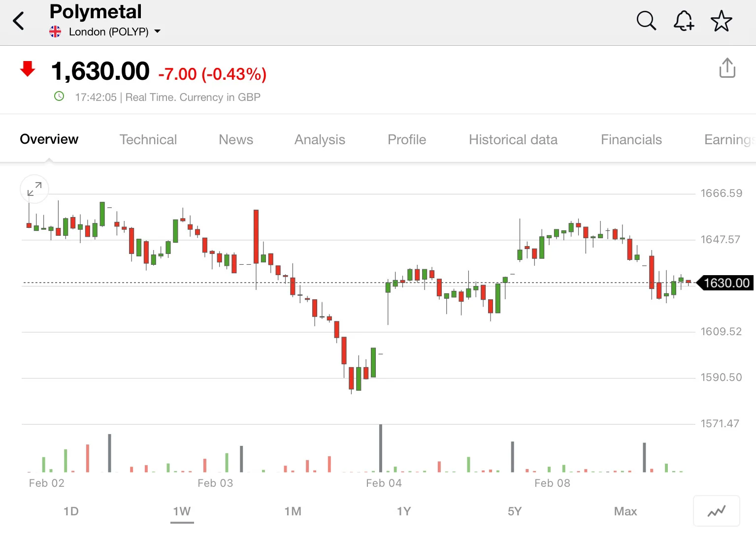Set chart range to 1W

tap(182, 511)
